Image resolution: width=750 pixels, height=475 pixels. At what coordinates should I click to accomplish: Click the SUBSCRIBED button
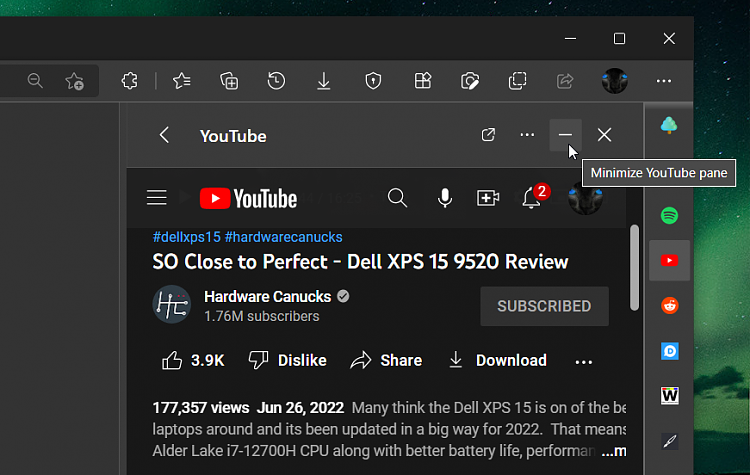point(544,306)
